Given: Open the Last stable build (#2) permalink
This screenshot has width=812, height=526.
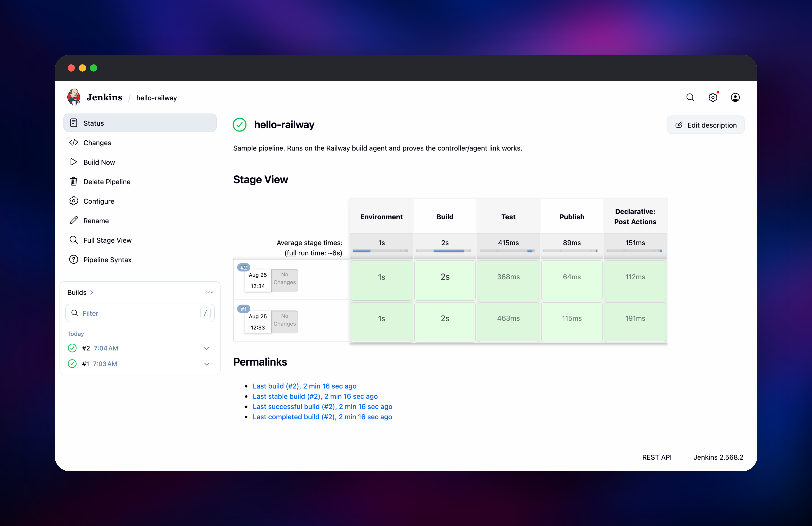Looking at the screenshot, I should click(x=315, y=396).
